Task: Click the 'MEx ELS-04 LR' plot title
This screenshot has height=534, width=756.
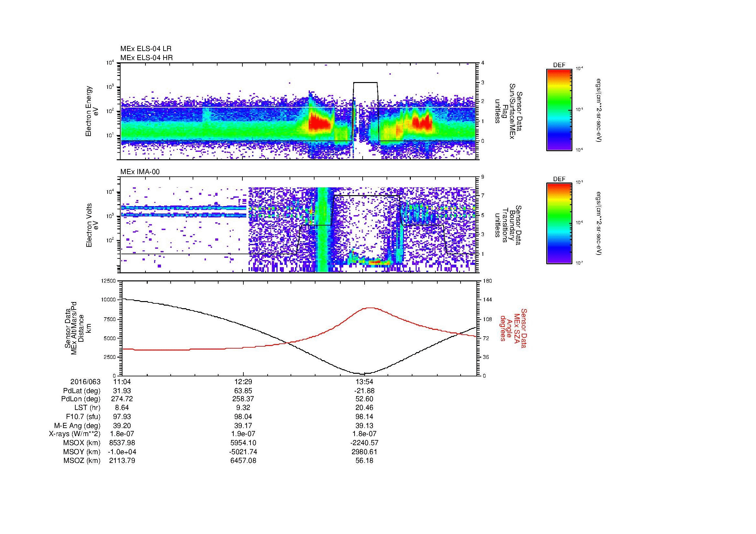Action: [146, 49]
